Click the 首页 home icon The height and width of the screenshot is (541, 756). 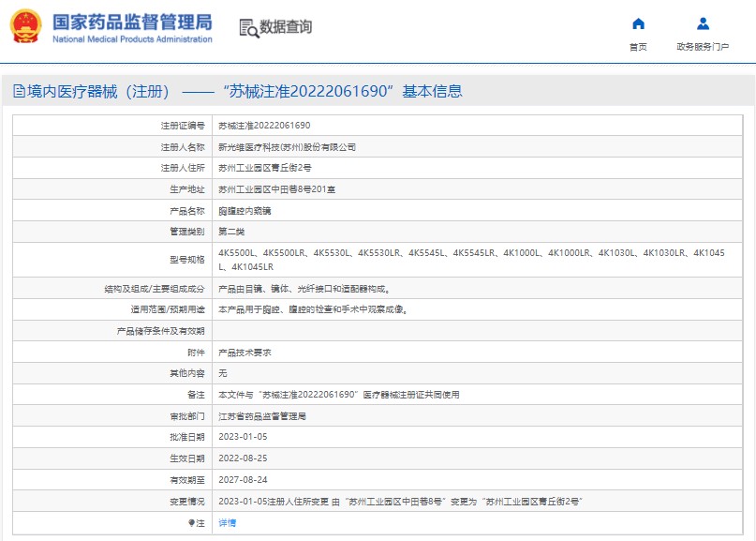[638, 24]
